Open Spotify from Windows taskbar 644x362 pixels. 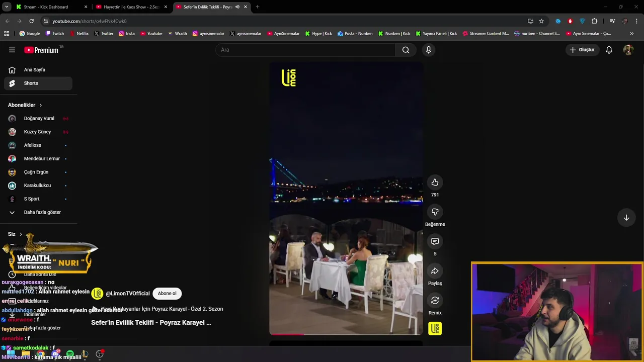(70, 354)
